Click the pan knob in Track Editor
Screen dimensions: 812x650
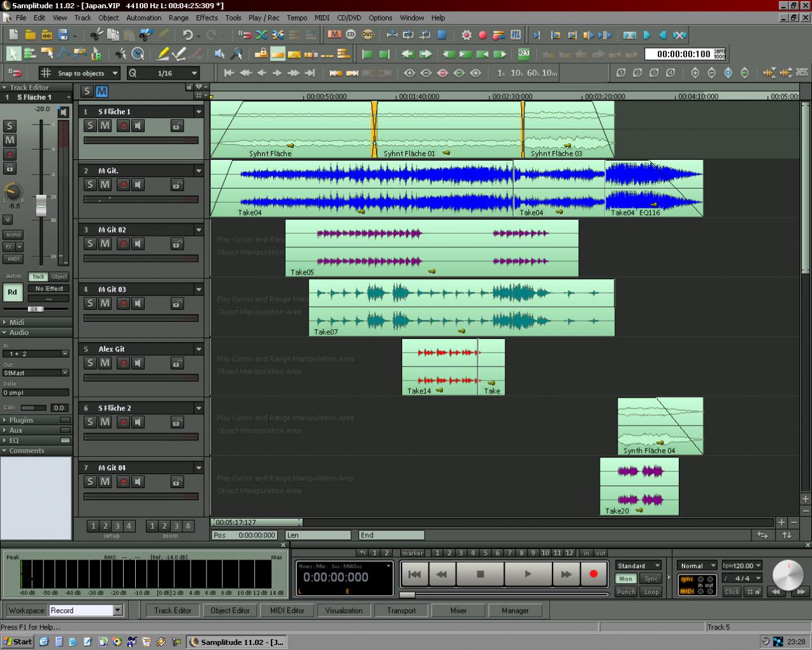[x=13, y=191]
